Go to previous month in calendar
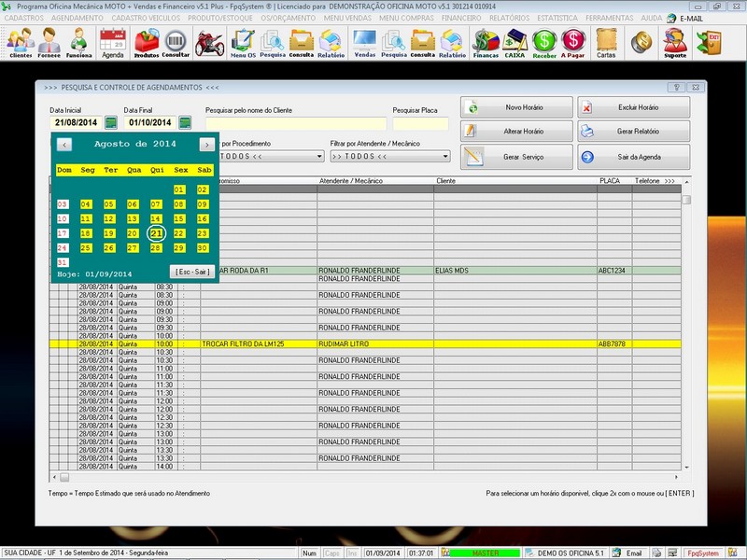The image size is (747, 560). (x=63, y=145)
